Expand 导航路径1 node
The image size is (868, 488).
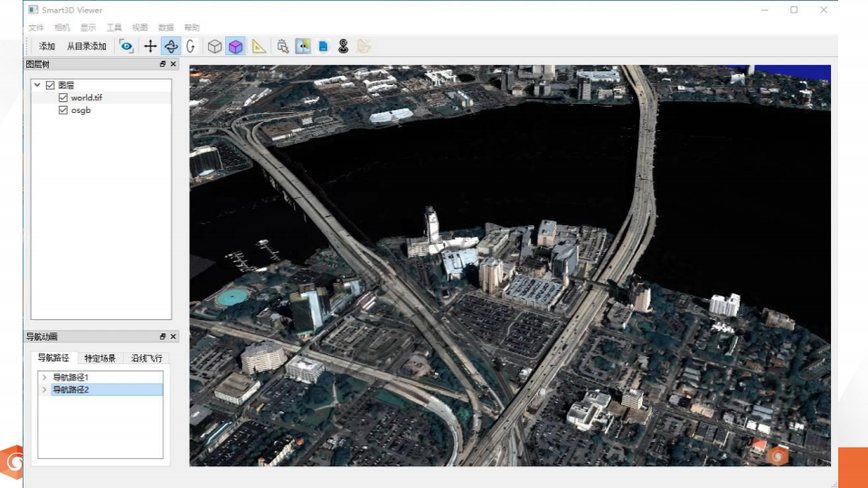(x=44, y=378)
